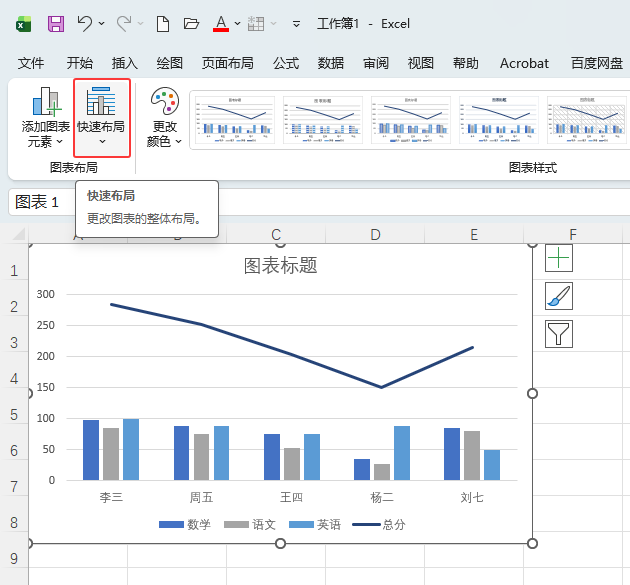Click the 总分 line series in chart
Viewport: 630px width, 585px height.
point(292,353)
